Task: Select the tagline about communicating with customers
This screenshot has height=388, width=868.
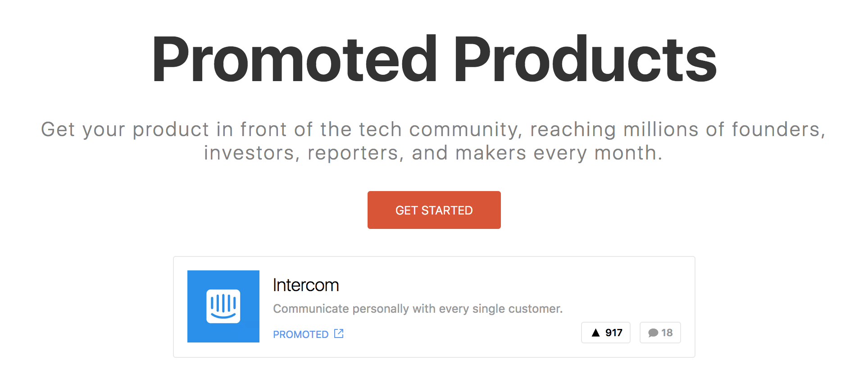Action: coord(418,309)
